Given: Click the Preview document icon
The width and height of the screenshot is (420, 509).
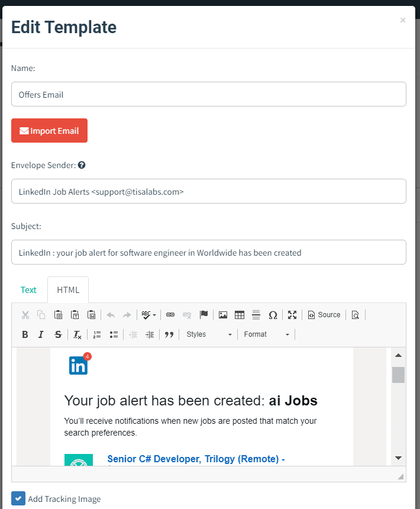Looking at the screenshot, I should pyautogui.click(x=356, y=315).
